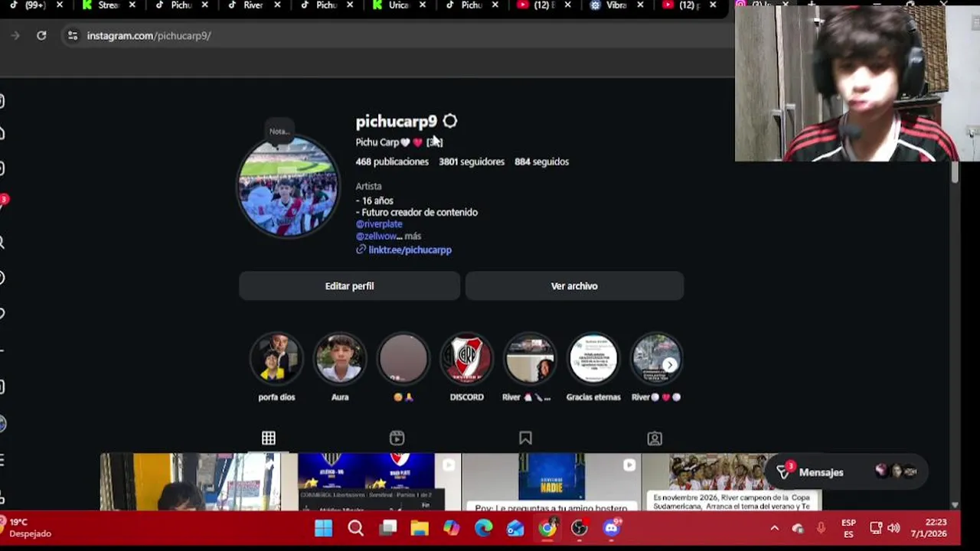980x551 pixels.
Task: Click Ver archivo button
Action: (574, 286)
